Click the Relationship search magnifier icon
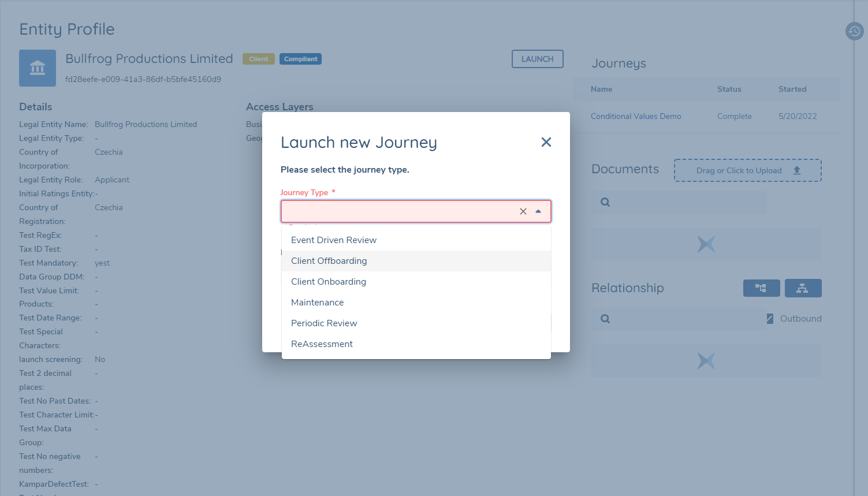The height and width of the screenshot is (496, 868). pos(604,319)
